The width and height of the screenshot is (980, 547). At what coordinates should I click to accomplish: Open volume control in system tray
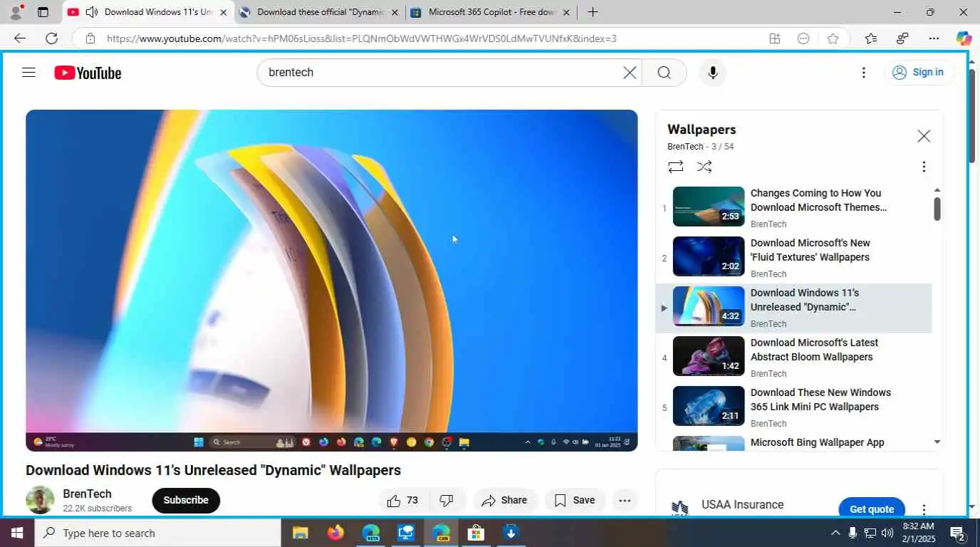click(887, 533)
